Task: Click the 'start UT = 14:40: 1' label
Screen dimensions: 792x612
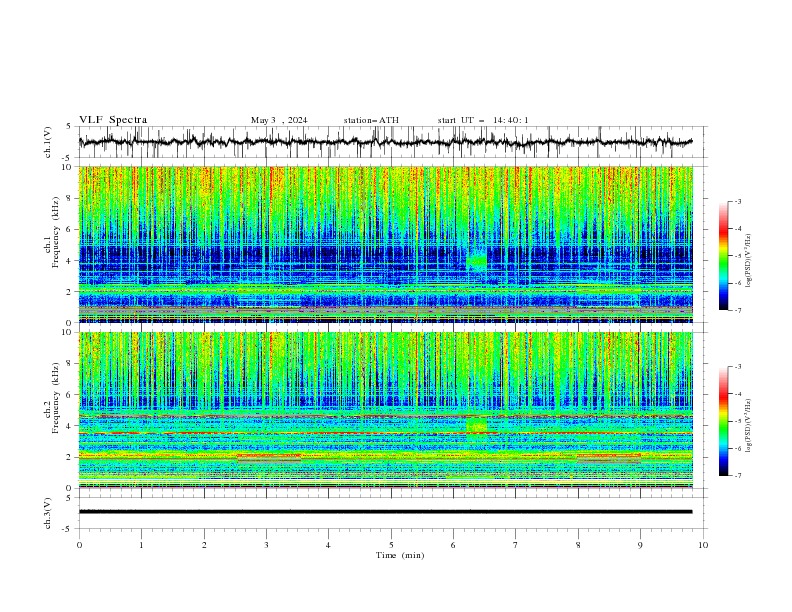Action: click(483, 120)
